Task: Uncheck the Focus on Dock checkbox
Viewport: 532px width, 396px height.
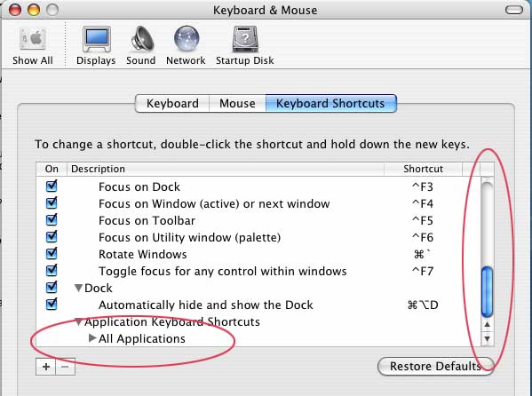Action: coord(52,186)
